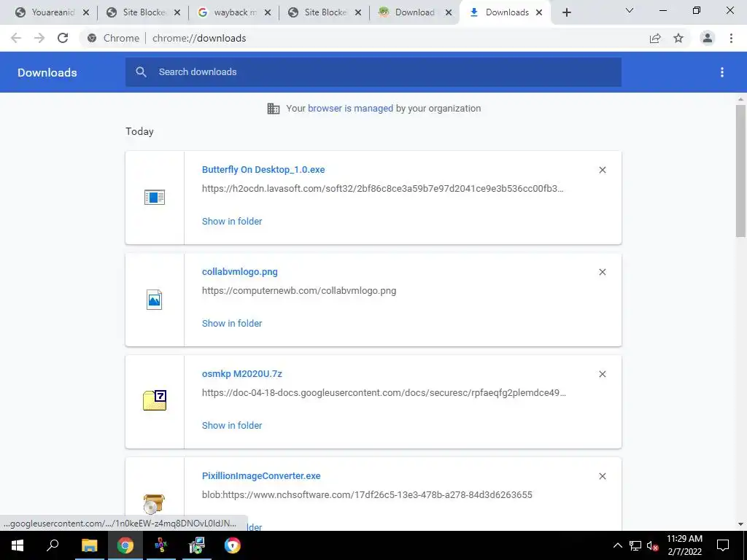Click the installer taskbar icon
Screen dimensions: 747x560
(x=196, y=545)
